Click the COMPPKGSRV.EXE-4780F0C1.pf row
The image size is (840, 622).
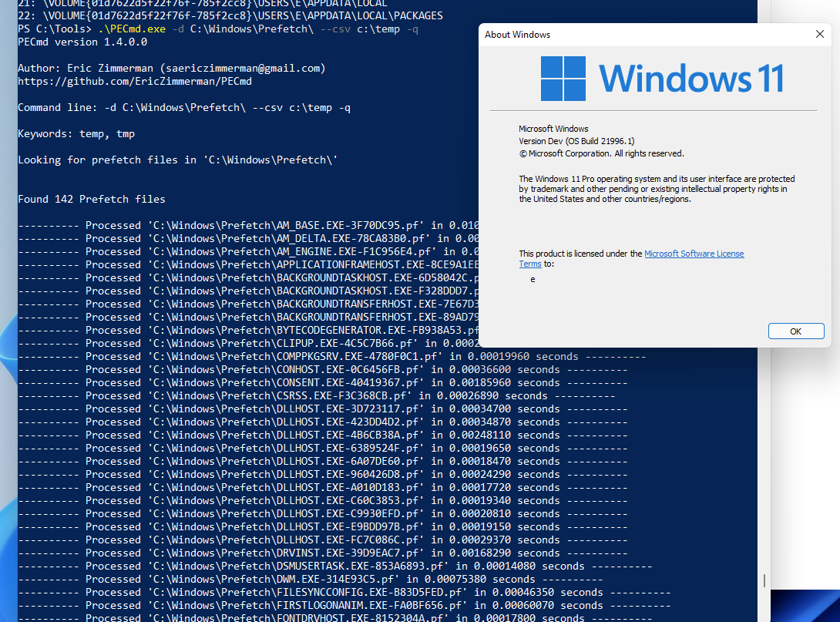pyautogui.click(x=332, y=356)
